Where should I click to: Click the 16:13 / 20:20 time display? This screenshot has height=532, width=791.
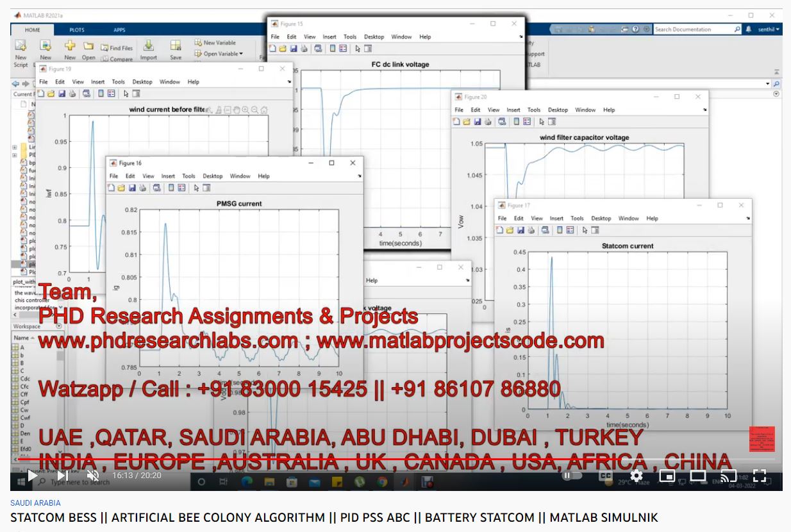pos(137,476)
